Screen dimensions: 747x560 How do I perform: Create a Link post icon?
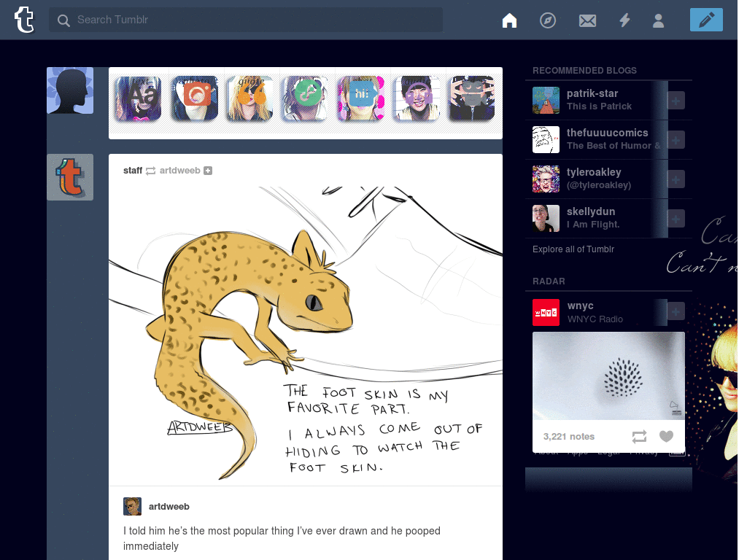[x=306, y=98]
